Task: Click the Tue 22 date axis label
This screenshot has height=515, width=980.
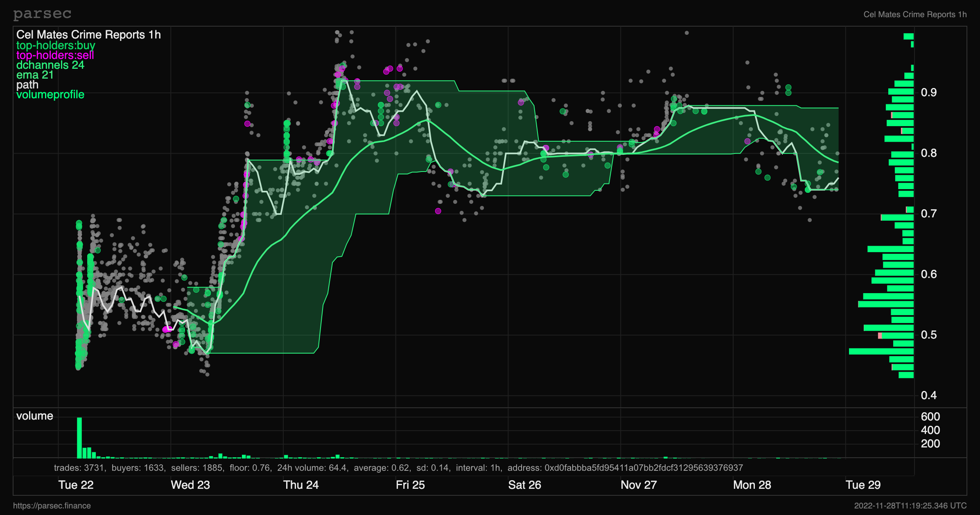Action: pyautogui.click(x=76, y=485)
